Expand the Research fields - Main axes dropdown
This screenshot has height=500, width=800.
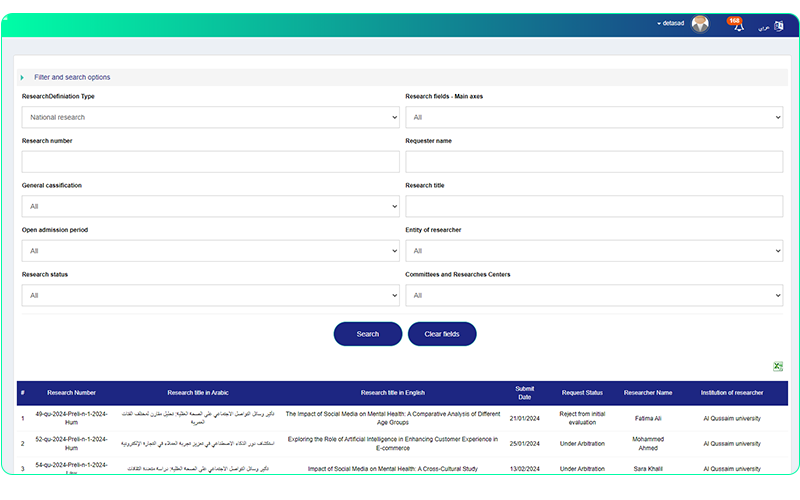[594, 118]
